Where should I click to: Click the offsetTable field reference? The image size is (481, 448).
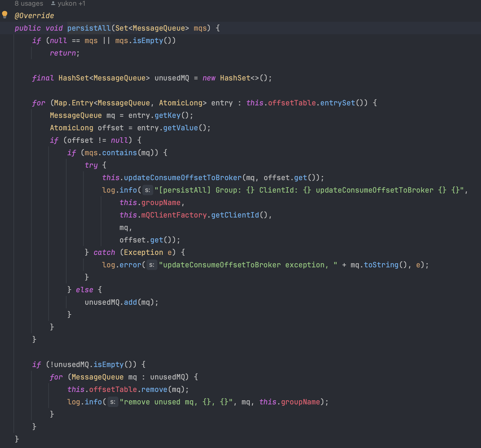(292, 103)
